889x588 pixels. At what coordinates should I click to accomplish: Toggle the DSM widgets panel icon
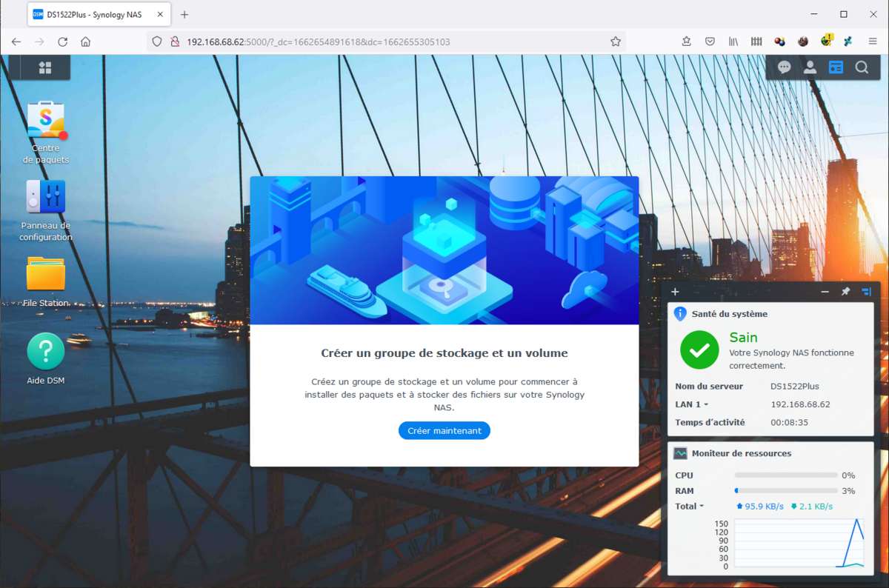tap(836, 67)
